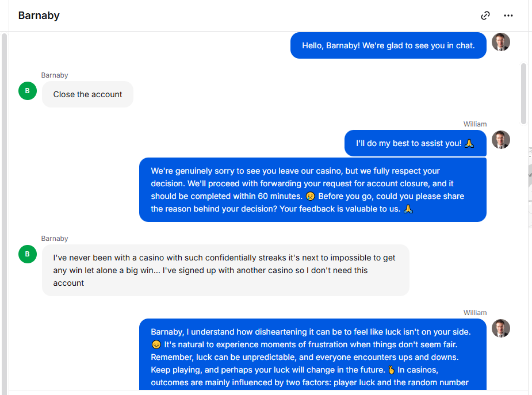Image resolution: width=532 pixels, height=395 pixels.
Task: Open William's photo beside 'I'll do my best'
Action: [501, 140]
